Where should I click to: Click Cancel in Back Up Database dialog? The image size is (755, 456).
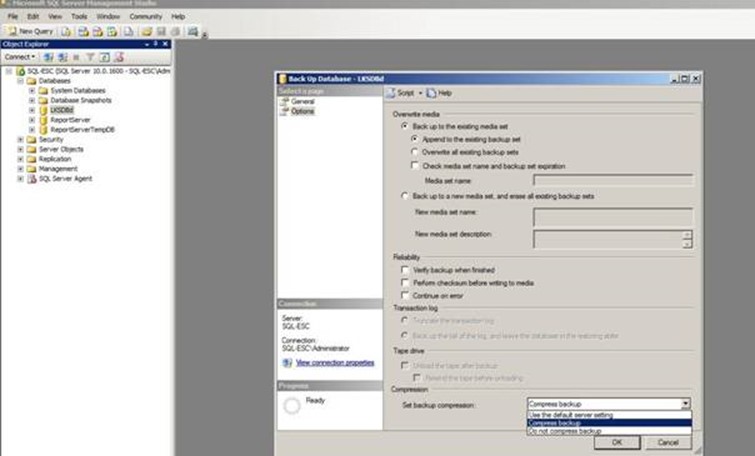pyautogui.click(x=668, y=442)
